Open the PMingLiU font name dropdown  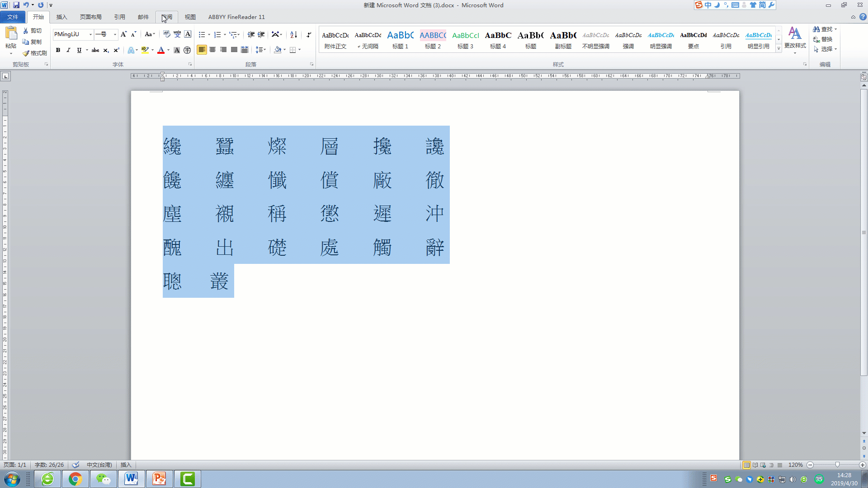(90, 34)
